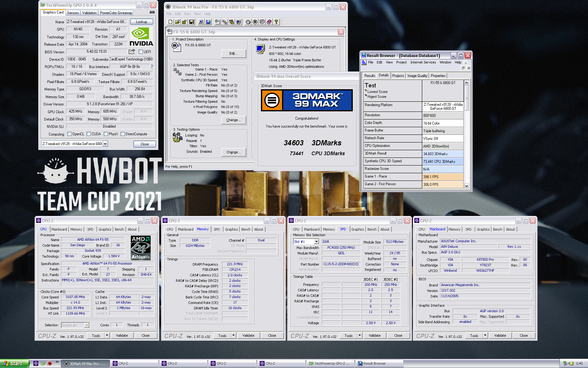Click Edit... button in Project Description
The width and height of the screenshot is (588, 368).
pos(234,53)
